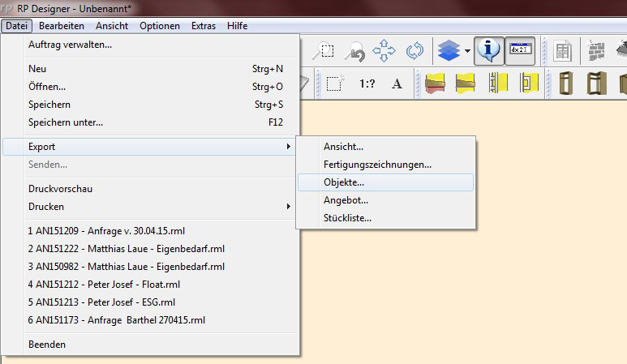Toggle the info speech bubble button
The height and width of the screenshot is (364, 627).
pyautogui.click(x=488, y=51)
